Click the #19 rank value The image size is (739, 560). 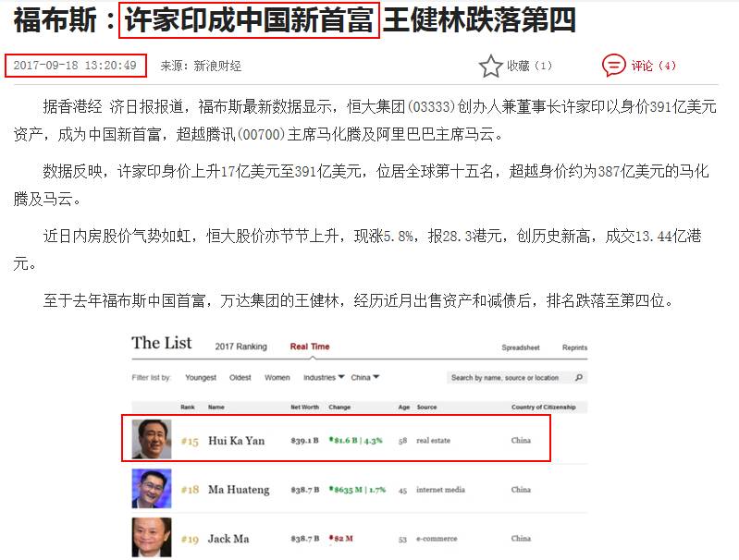tap(190, 539)
